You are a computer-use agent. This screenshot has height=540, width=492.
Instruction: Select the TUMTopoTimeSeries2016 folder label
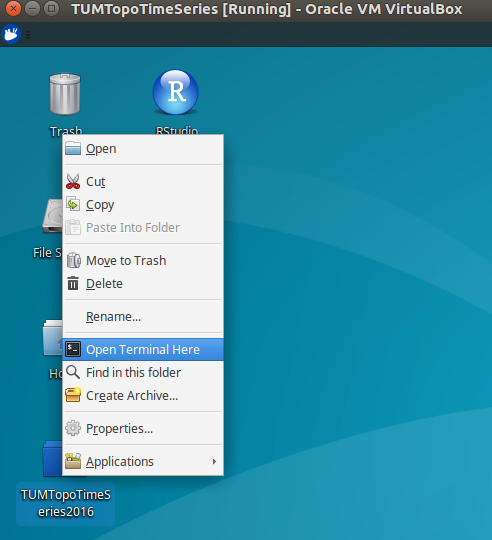pyautogui.click(x=65, y=503)
